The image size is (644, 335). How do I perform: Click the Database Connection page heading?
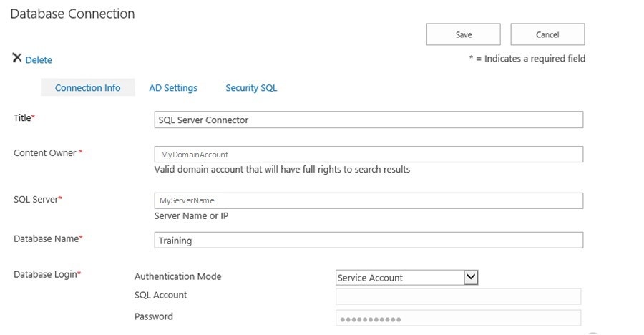(x=72, y=14)
